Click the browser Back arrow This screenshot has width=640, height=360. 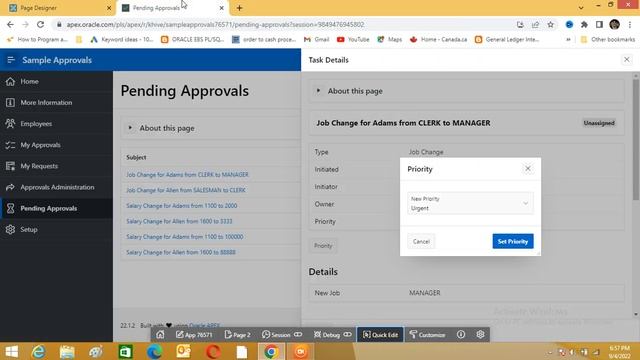click(10, 24)
